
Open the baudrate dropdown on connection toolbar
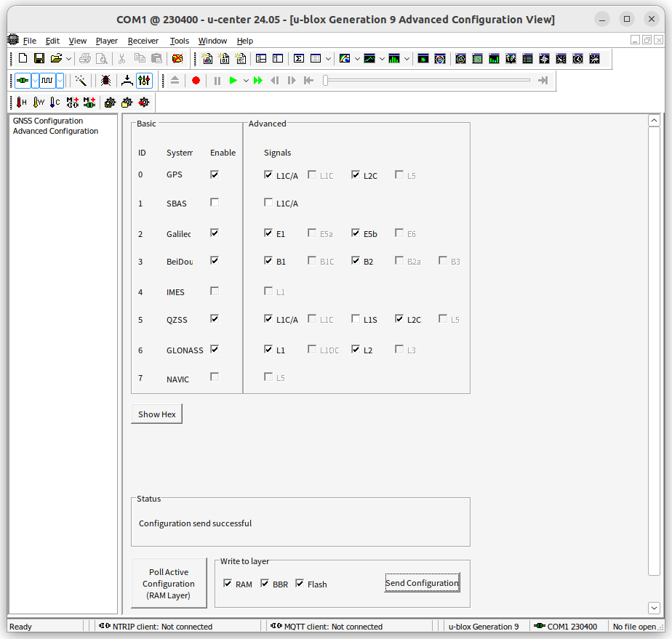[59, 80]
